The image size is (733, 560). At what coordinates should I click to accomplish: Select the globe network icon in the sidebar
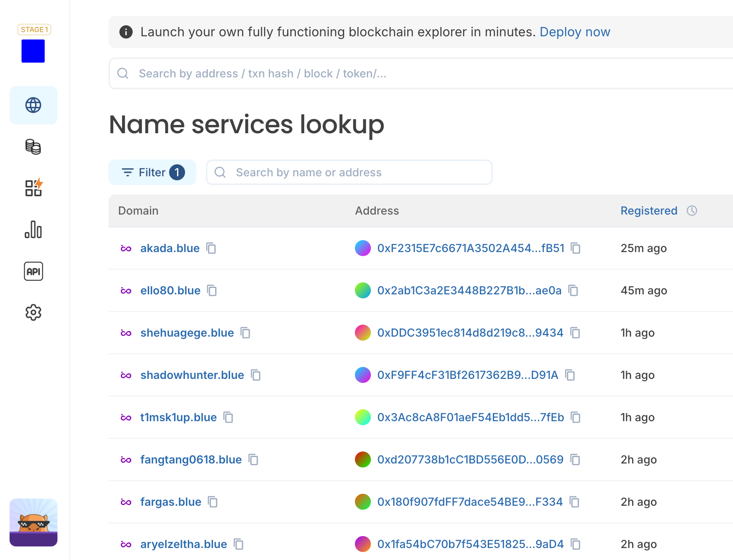click(x=33, y=105)
